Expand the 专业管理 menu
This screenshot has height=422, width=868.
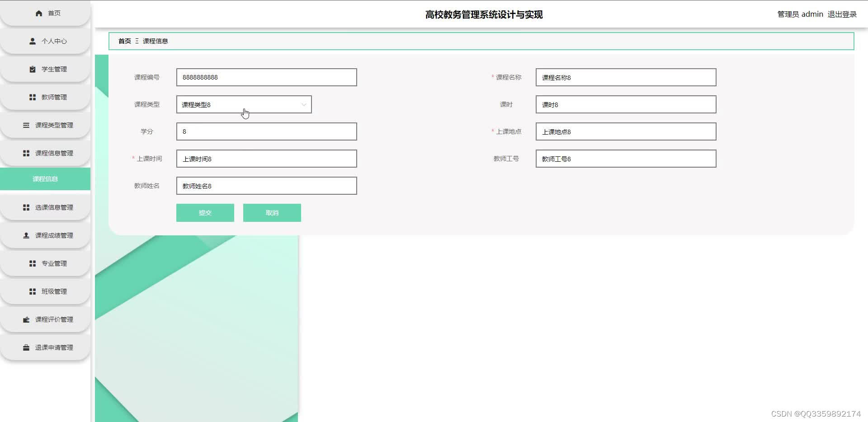pos(45,263)
